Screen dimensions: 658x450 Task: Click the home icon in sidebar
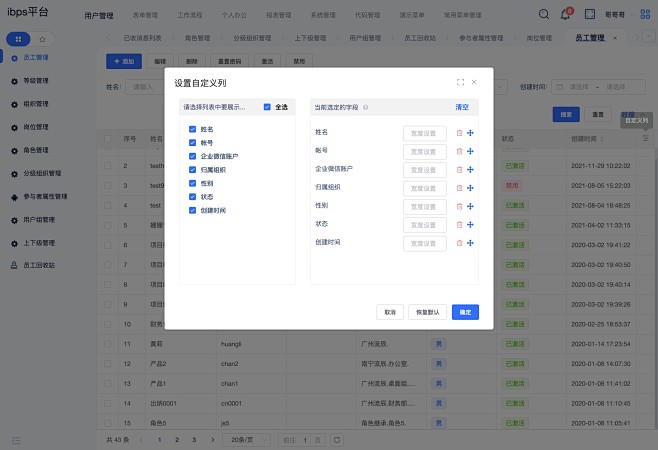point(42,39)
